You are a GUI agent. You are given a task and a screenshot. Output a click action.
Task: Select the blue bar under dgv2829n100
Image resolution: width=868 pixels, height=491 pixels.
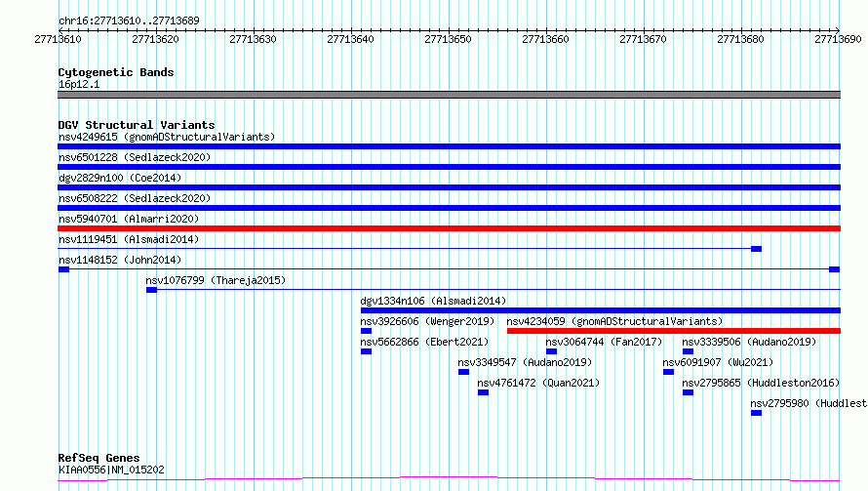(449, 187)
